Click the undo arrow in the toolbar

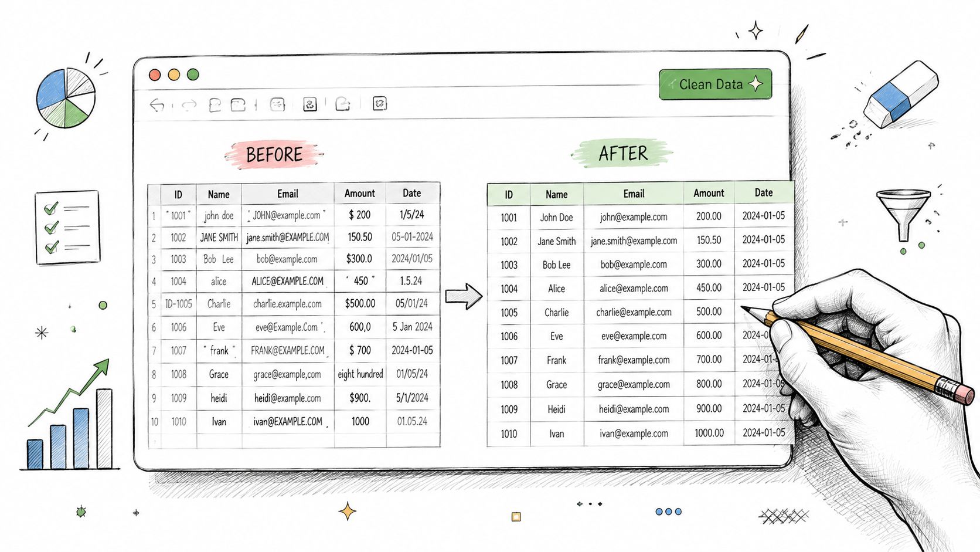click(x=157, y=105)
